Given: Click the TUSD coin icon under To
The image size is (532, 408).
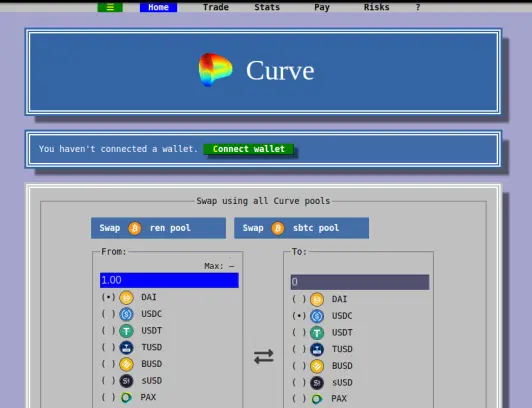Looking at the screenshot, I should point(317,349).
